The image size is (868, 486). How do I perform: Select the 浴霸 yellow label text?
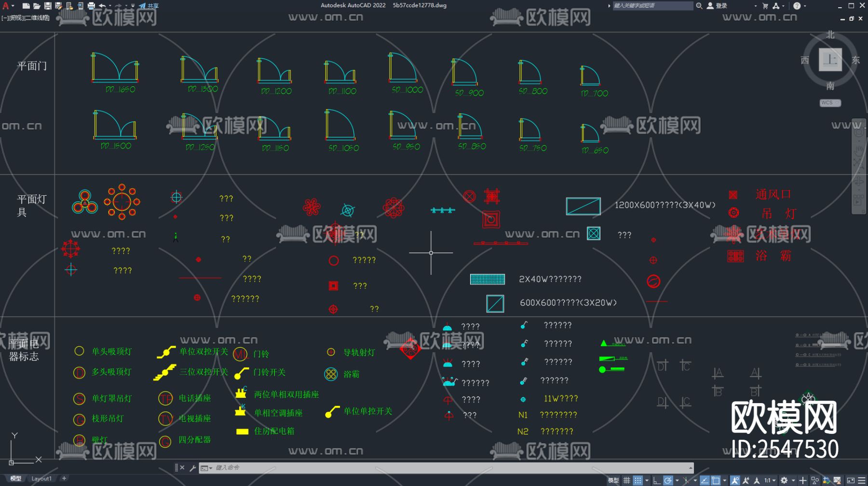(x=351, y=374)
